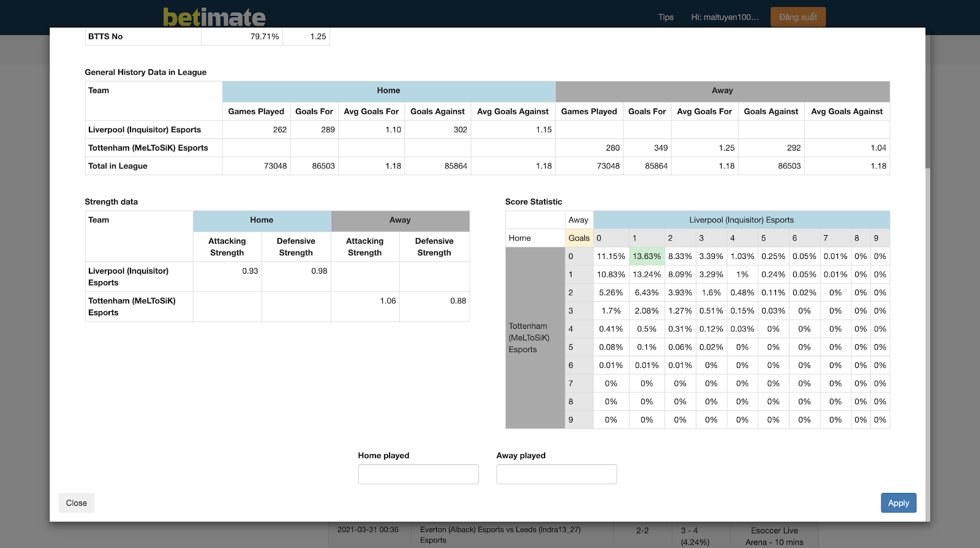Click Away header in General History table
Viewport: 980px width, 548px height.
pos(722,91)
